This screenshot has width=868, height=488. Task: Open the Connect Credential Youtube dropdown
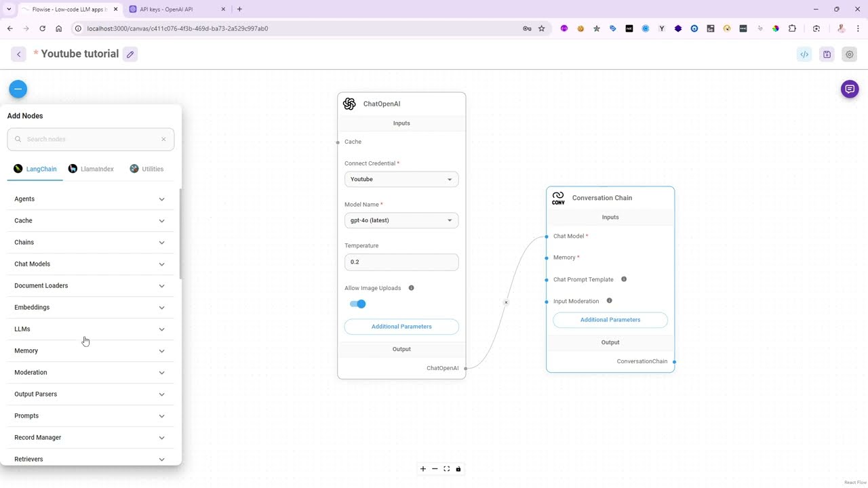pos(401,180)
